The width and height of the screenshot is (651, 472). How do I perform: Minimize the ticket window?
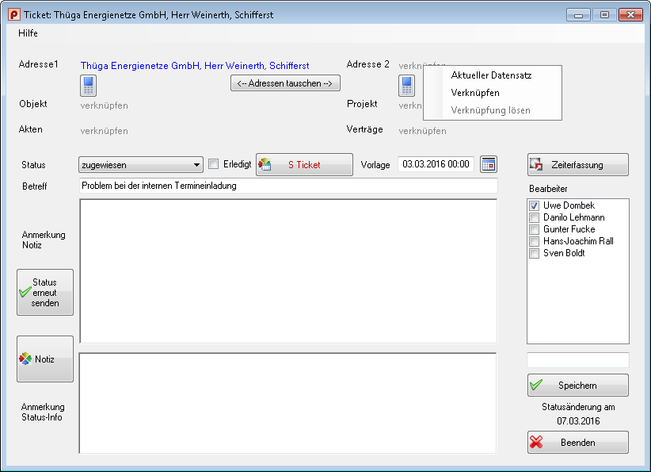578,15
